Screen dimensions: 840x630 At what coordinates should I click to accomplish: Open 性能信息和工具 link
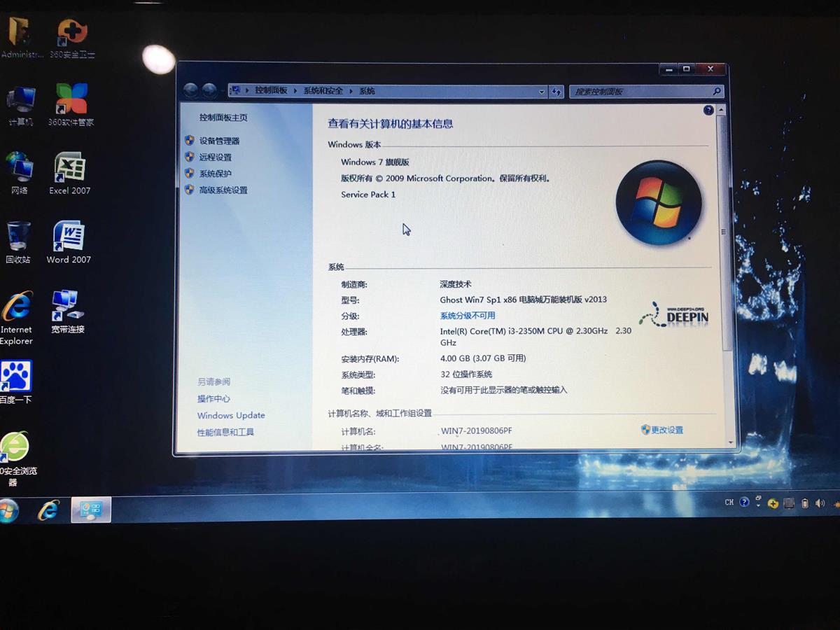click(225, 432)
